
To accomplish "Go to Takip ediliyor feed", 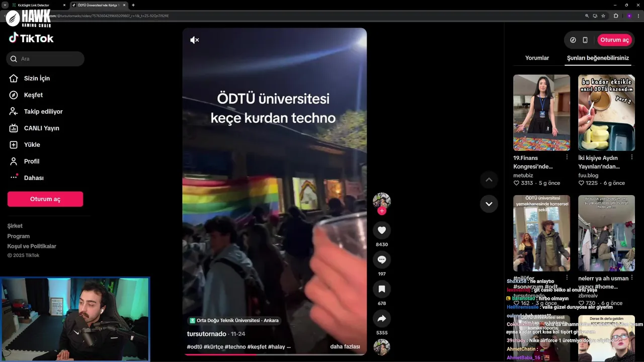I will point(43,112).
